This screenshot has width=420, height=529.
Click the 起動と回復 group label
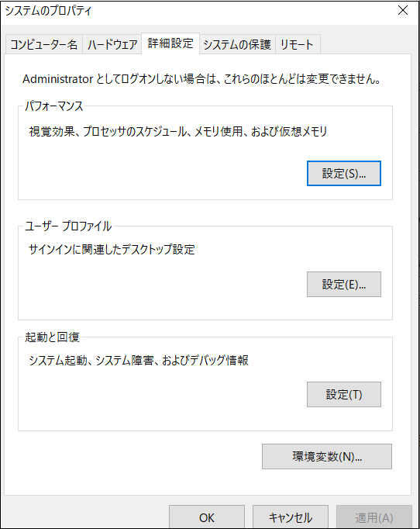(x=52, y=337)
